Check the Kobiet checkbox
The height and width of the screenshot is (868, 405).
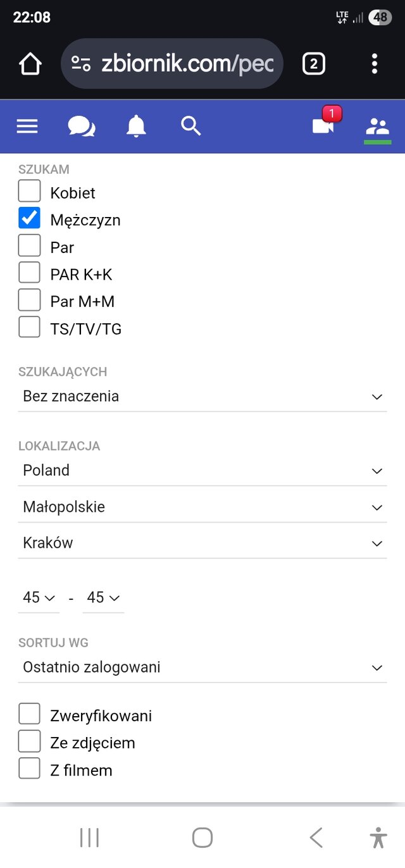29,191
